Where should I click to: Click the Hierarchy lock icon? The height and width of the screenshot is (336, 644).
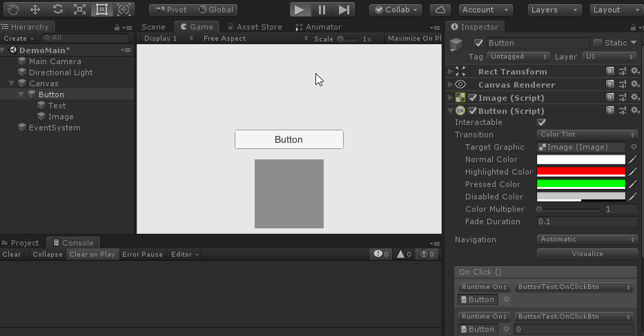117,28
